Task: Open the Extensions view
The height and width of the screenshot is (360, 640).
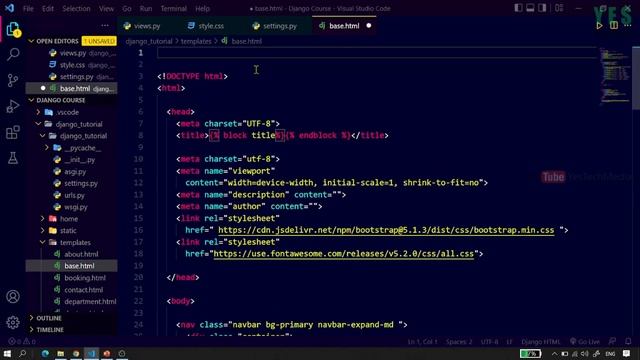Action: [13, 132]
